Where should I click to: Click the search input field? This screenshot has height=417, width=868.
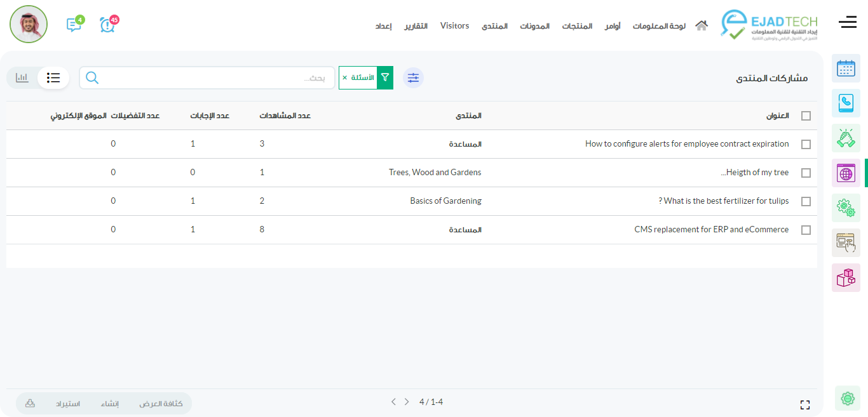[x=210, y=78]
